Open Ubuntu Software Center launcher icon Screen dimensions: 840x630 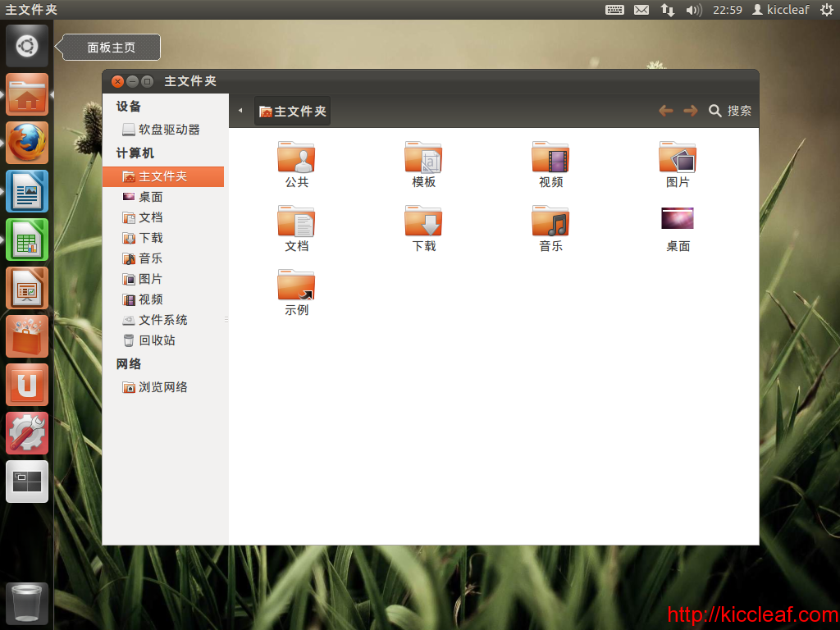(27, 336)
